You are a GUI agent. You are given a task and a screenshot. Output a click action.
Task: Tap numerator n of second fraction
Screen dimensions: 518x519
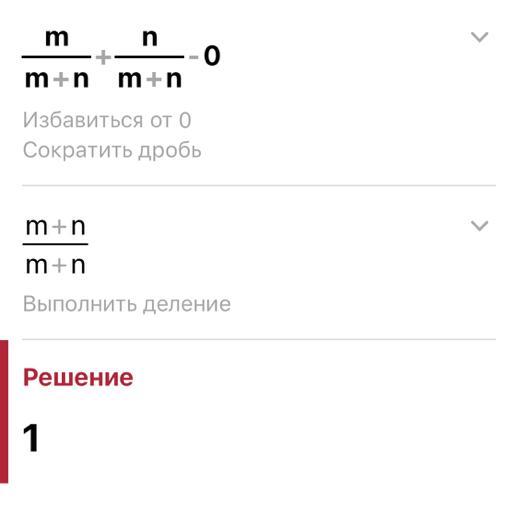pos(150,38)
